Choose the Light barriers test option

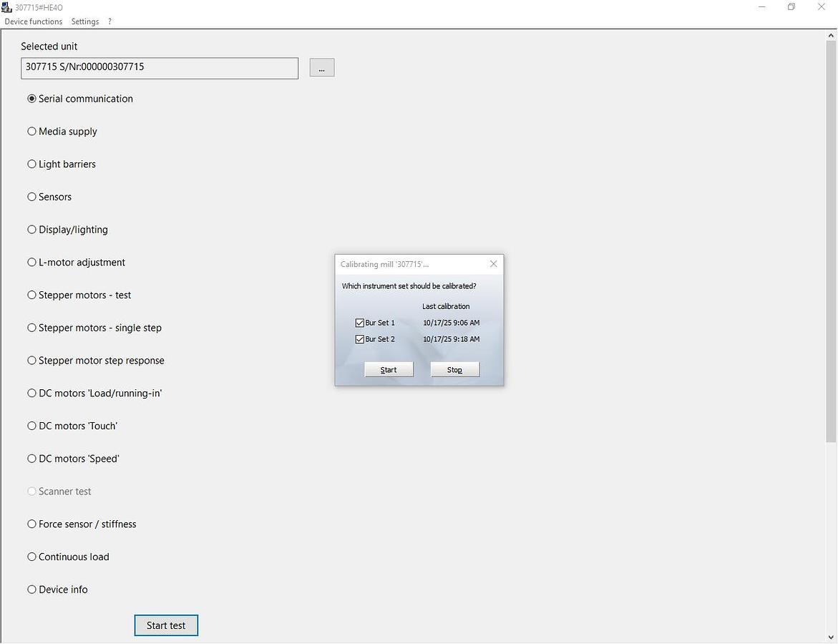[x=31, y=165]
